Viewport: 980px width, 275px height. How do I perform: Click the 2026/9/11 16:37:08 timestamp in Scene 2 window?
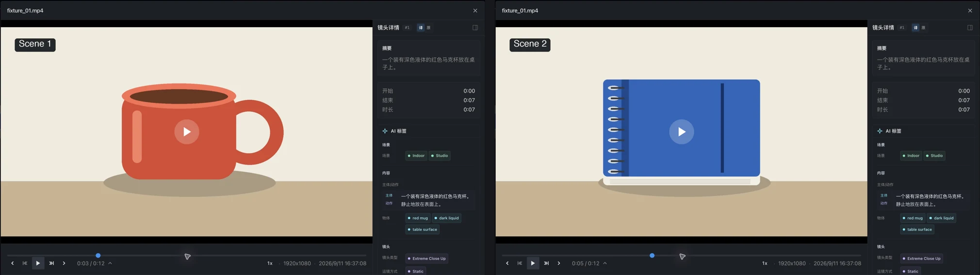click(x=837, y=263)
